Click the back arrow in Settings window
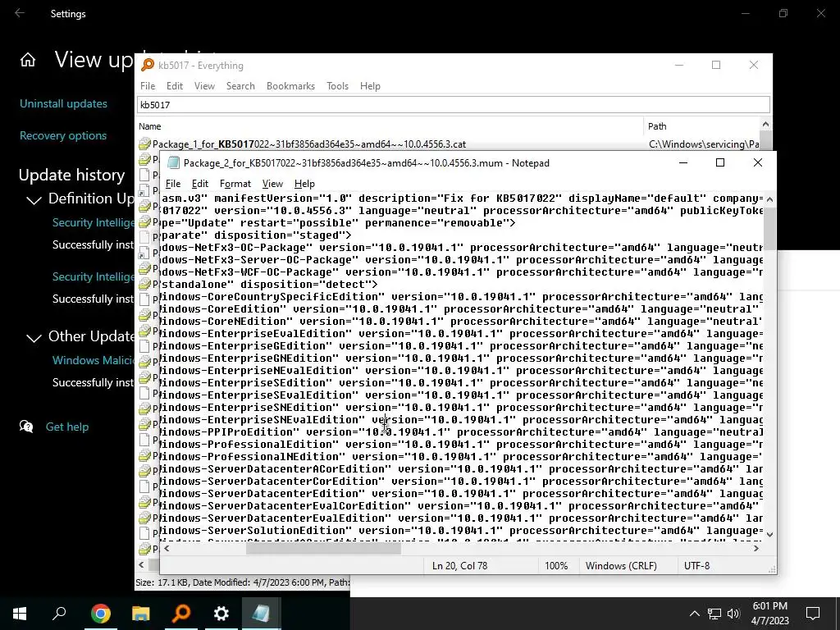This screenshot has width=840, height=630. point(20,13)
